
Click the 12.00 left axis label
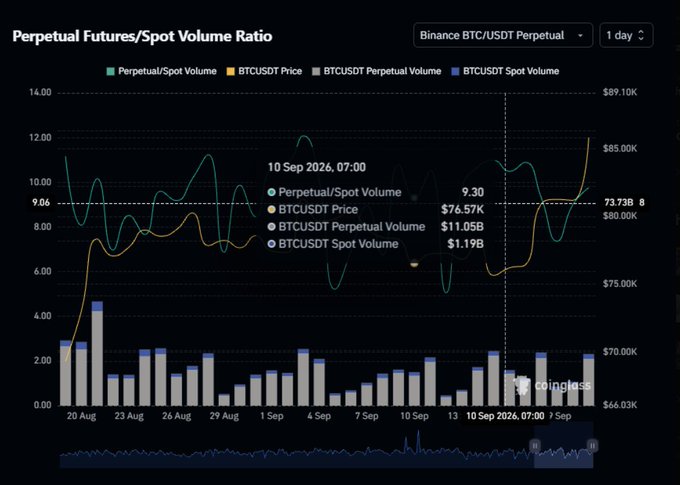tap(40, 138)
